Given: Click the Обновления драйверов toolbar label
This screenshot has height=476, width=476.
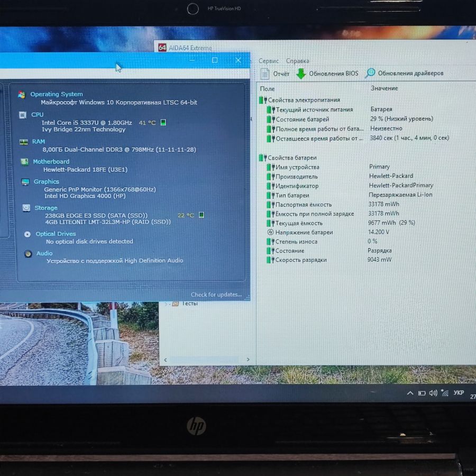Looking at the screenshot, I should [x=410, y=73].
